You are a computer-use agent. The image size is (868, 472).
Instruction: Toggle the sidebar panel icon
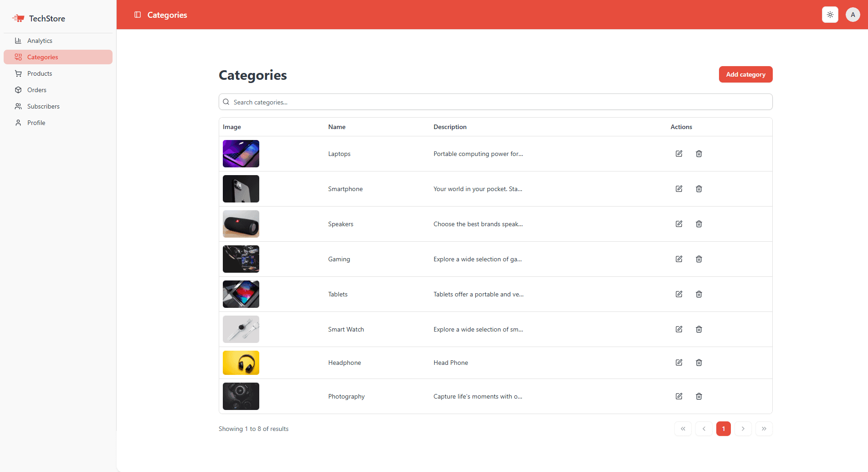point(138,15)
